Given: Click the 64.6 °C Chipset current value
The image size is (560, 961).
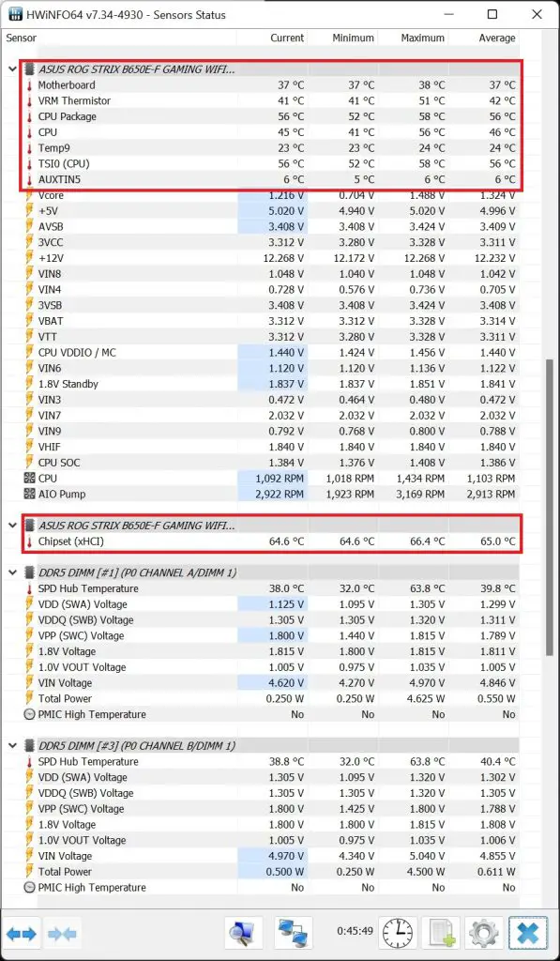Looking at the screenshot, I should coord(285,542).
